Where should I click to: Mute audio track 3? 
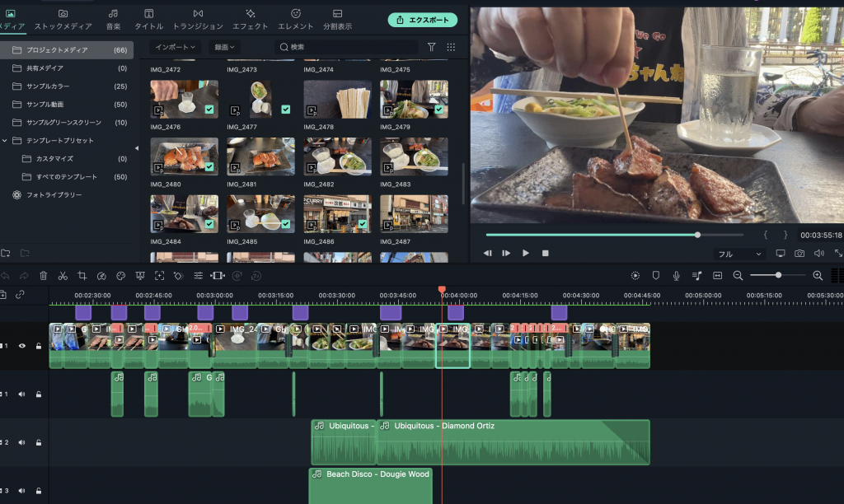click(x=22, y=491)
